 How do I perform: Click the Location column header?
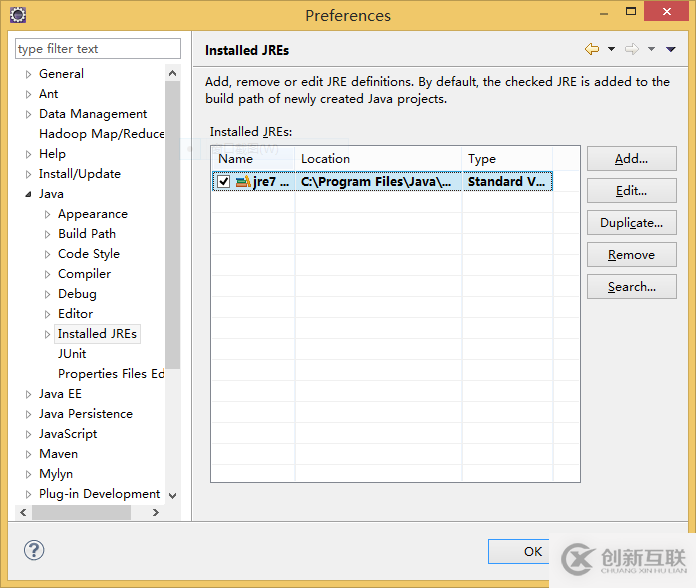click(378, 159)
